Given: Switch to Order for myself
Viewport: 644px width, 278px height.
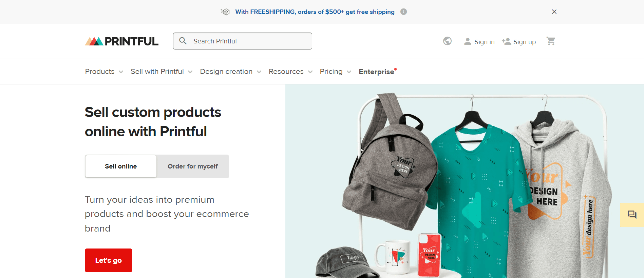Looking at the screenshot, I should click(193, 166).
